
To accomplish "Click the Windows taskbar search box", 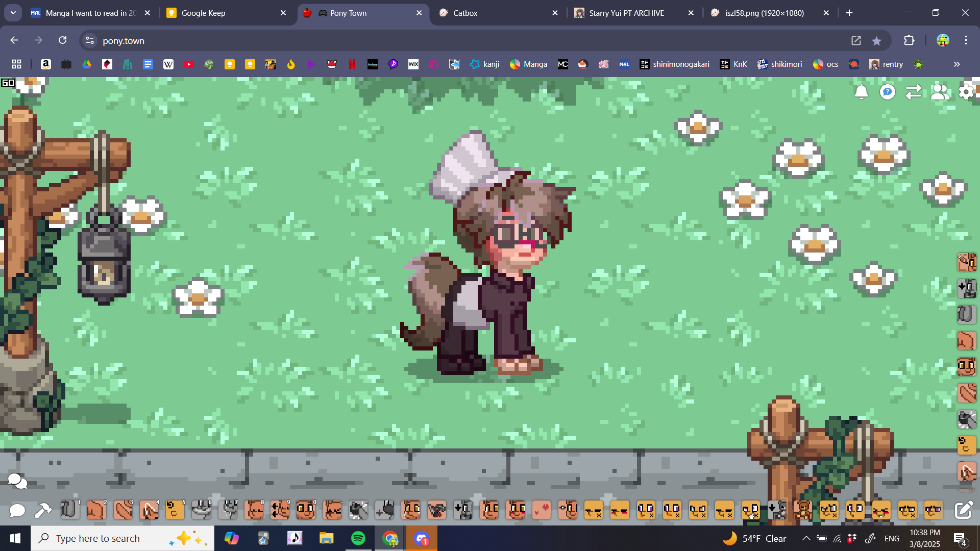I will click(x=98, y=538).
